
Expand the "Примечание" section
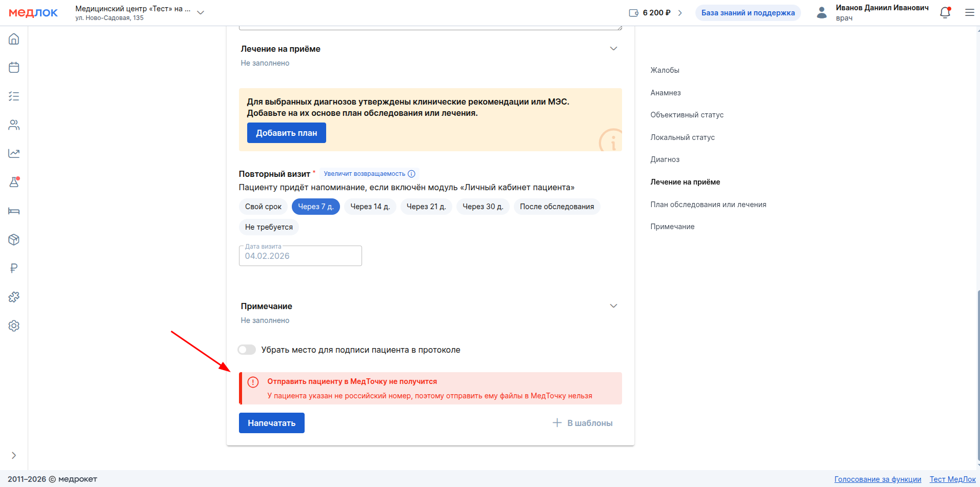pos(613,306)
